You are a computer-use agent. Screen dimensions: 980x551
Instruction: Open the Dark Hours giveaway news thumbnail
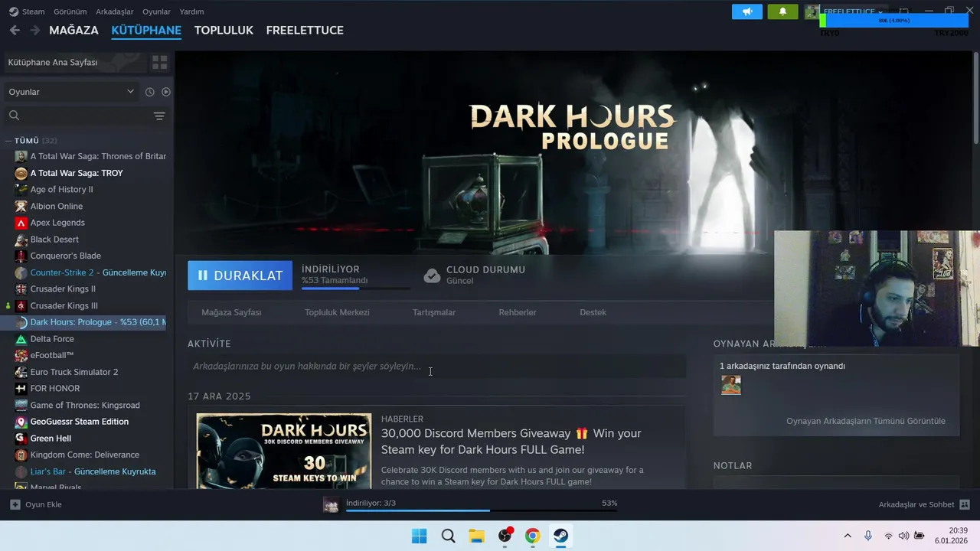[284, 452]
